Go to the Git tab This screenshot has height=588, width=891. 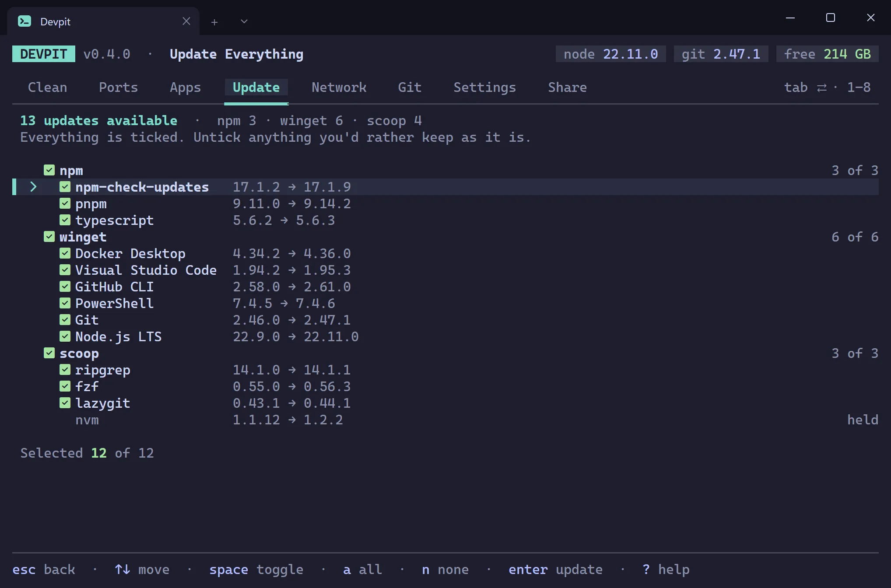tap(410, 87)
